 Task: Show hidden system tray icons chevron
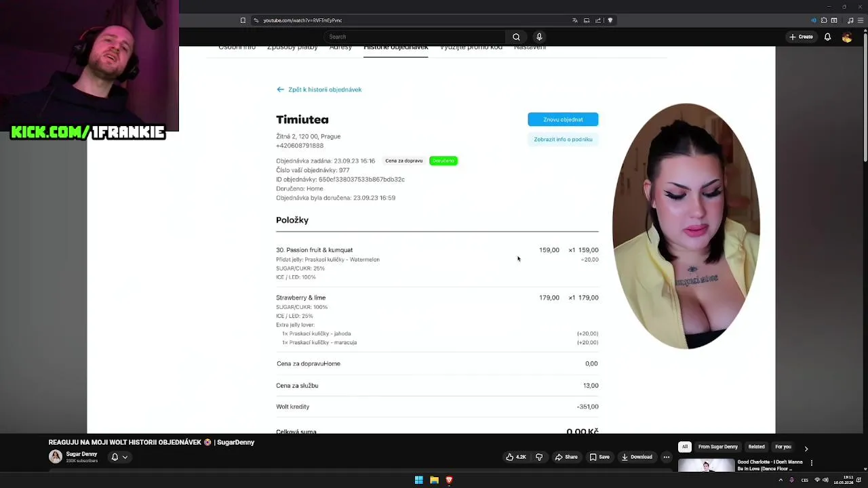coord(781,480)
